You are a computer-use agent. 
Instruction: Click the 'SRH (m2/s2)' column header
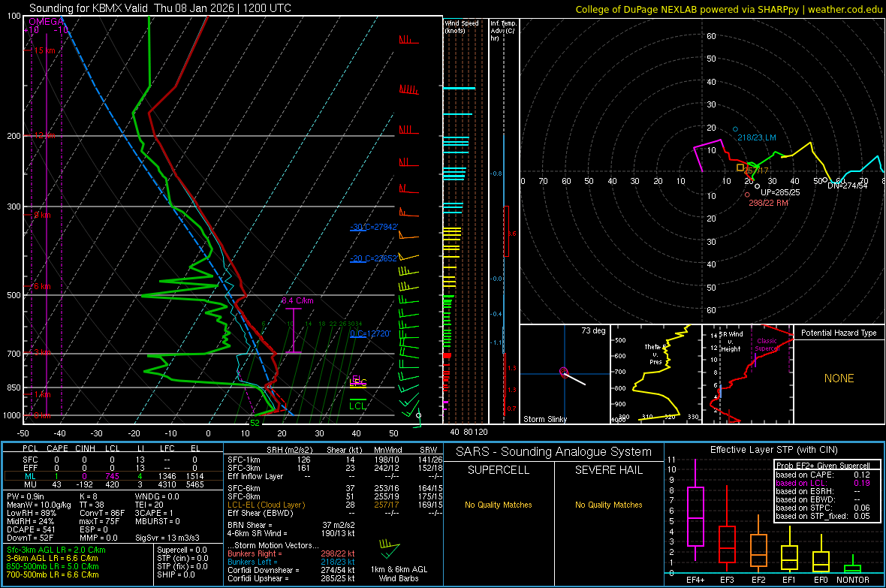(289, 450)
